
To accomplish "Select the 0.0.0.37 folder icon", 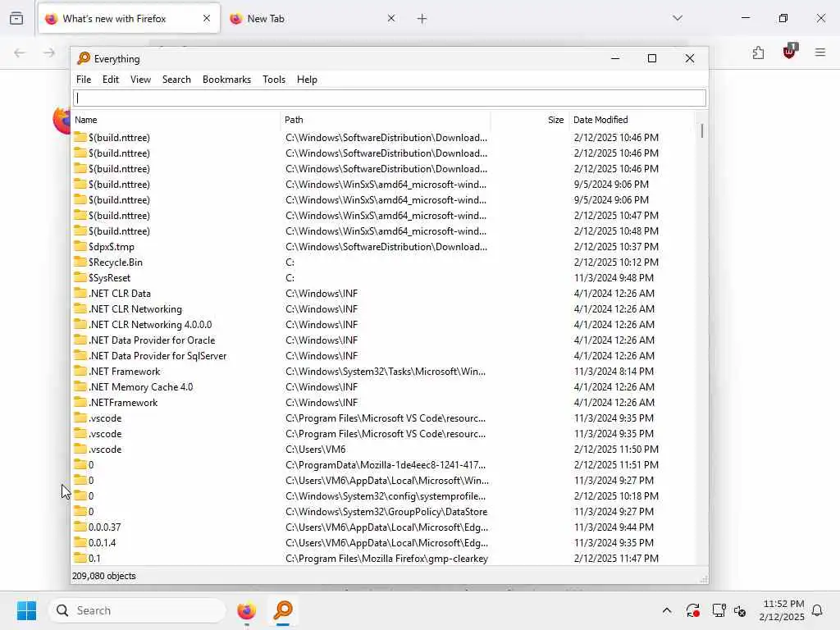I will point(80,527).
